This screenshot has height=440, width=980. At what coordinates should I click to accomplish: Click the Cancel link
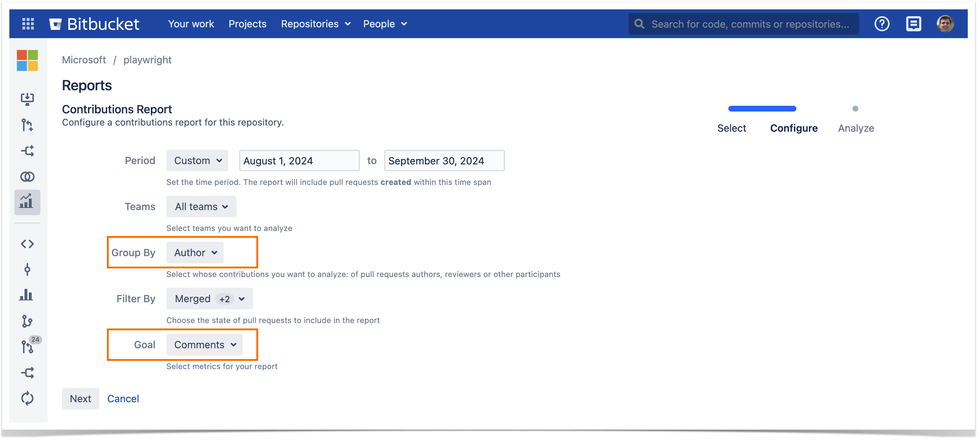tap(123, 398)
